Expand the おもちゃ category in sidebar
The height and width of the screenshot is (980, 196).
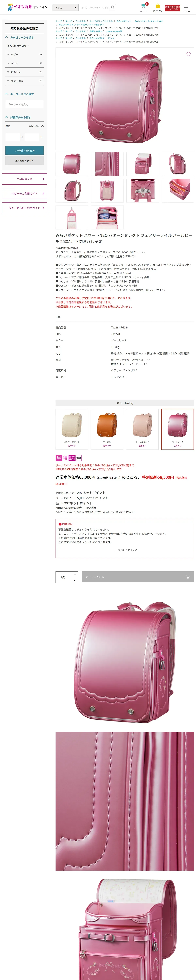tap(8, 72)
